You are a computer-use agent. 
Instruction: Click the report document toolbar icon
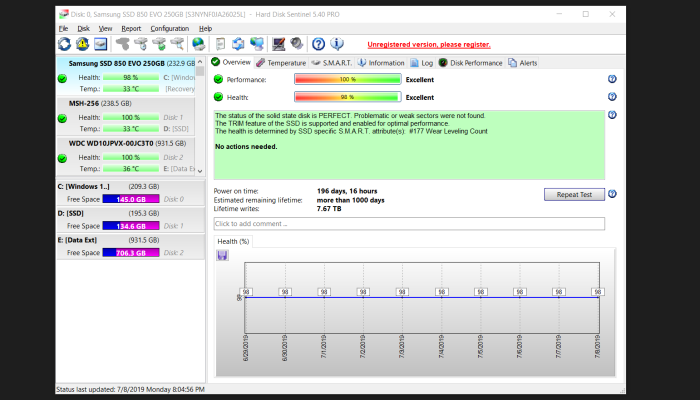click(x=220, y=44)
